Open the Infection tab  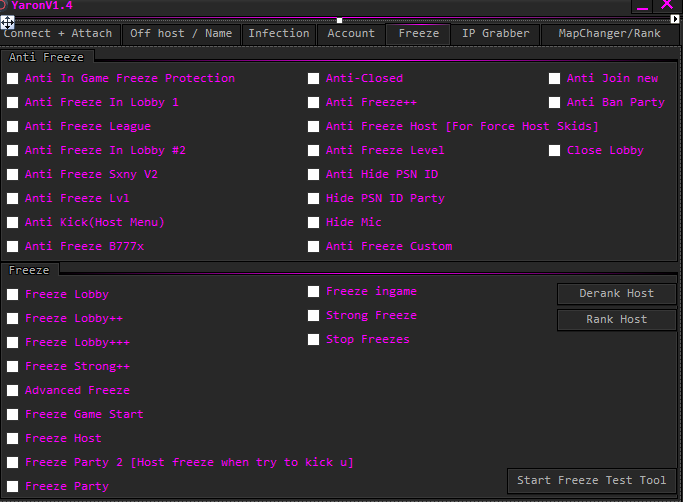(x=279, y=34)
